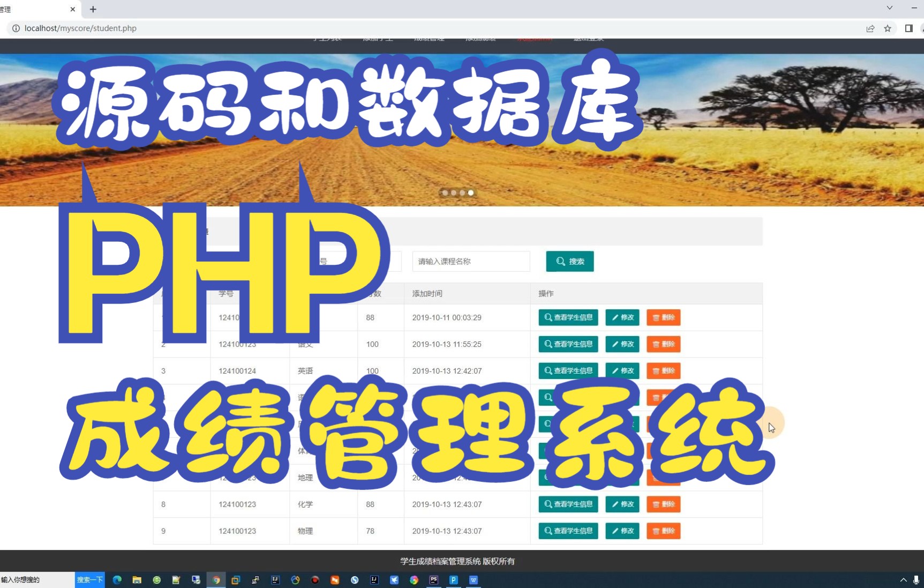Click the 查看学生信息 button on row 2

coord(568,344)
